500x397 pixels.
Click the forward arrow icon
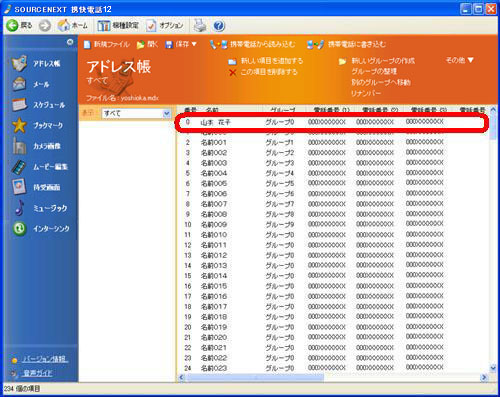(x=45, y=26)
